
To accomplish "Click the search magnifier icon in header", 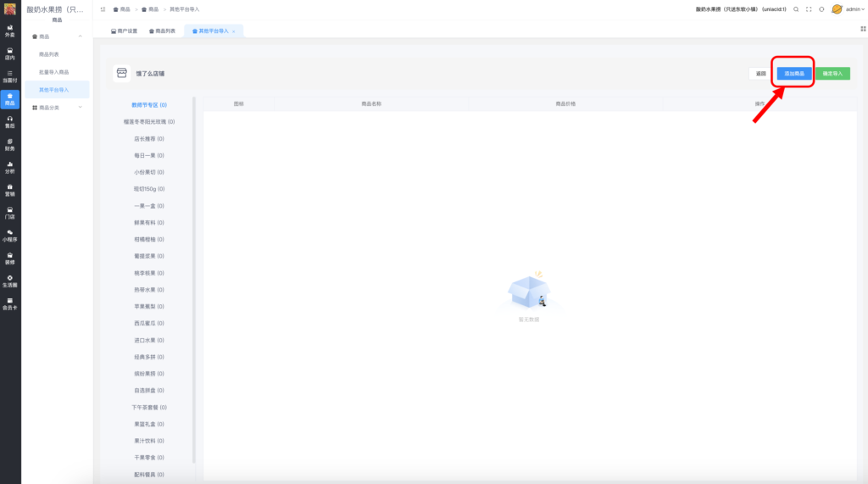I will (x=796, y=9).
